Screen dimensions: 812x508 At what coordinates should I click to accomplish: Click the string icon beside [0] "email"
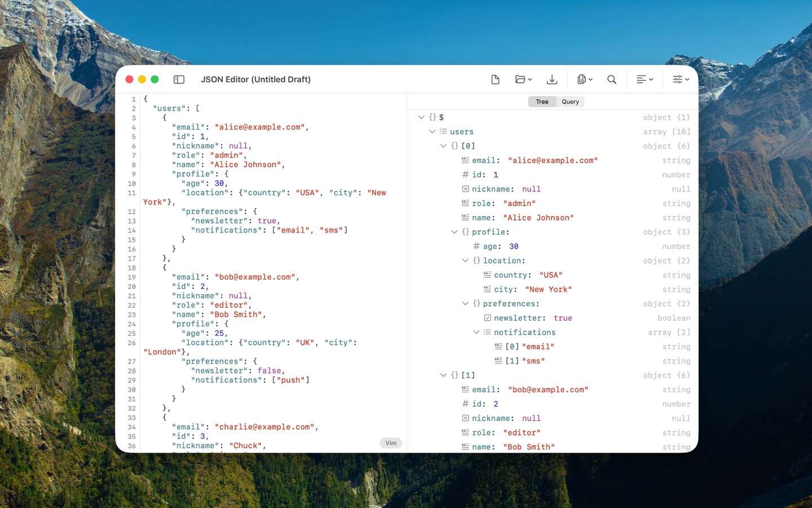pos(498,347)
